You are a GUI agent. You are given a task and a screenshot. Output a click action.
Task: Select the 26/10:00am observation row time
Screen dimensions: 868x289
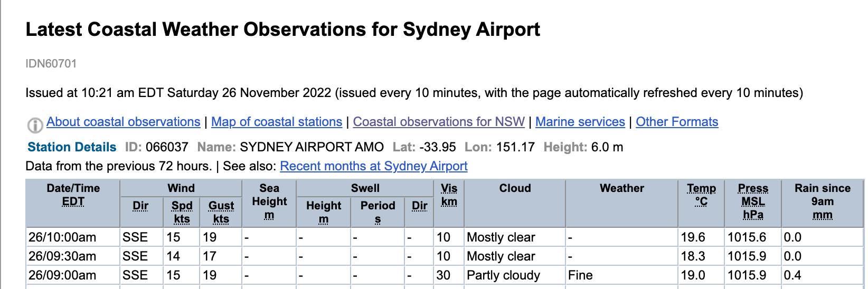pyautogui.click(x=62, y=237)
